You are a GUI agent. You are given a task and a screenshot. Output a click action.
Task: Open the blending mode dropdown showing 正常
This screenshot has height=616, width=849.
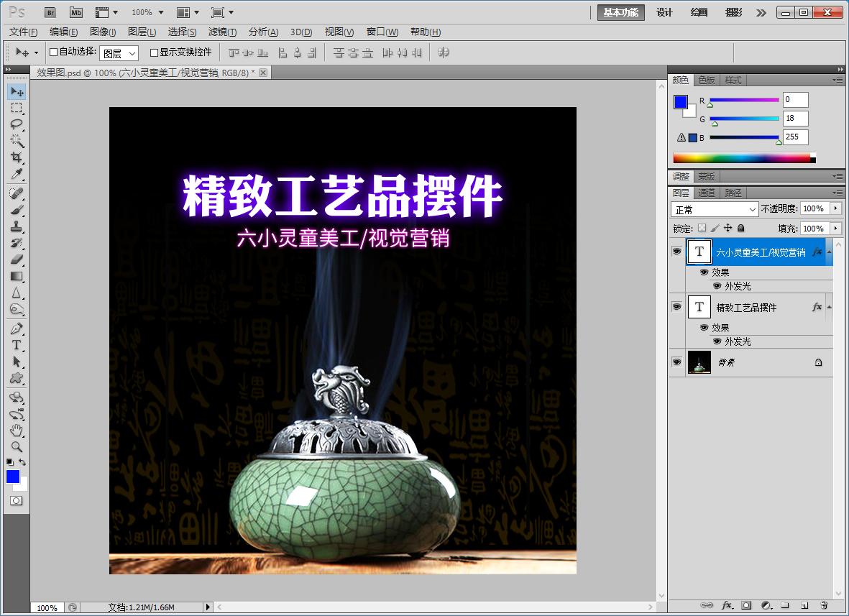point(714,208)
